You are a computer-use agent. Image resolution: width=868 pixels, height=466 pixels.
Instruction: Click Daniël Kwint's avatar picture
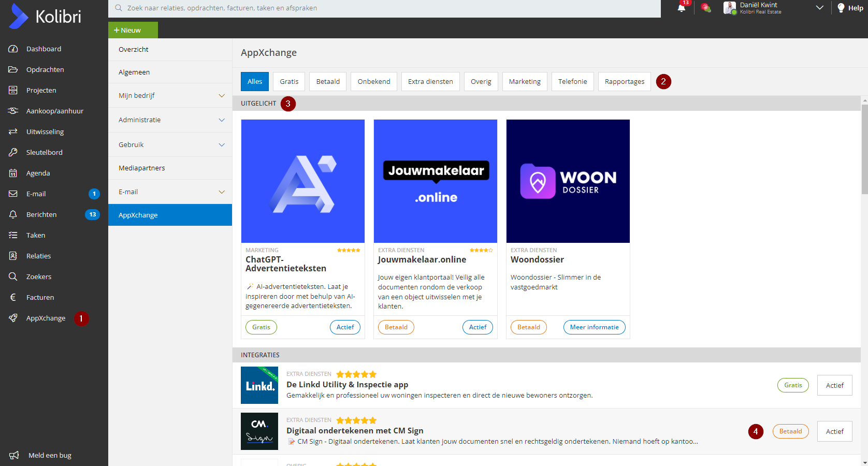(x=730, y=8)
